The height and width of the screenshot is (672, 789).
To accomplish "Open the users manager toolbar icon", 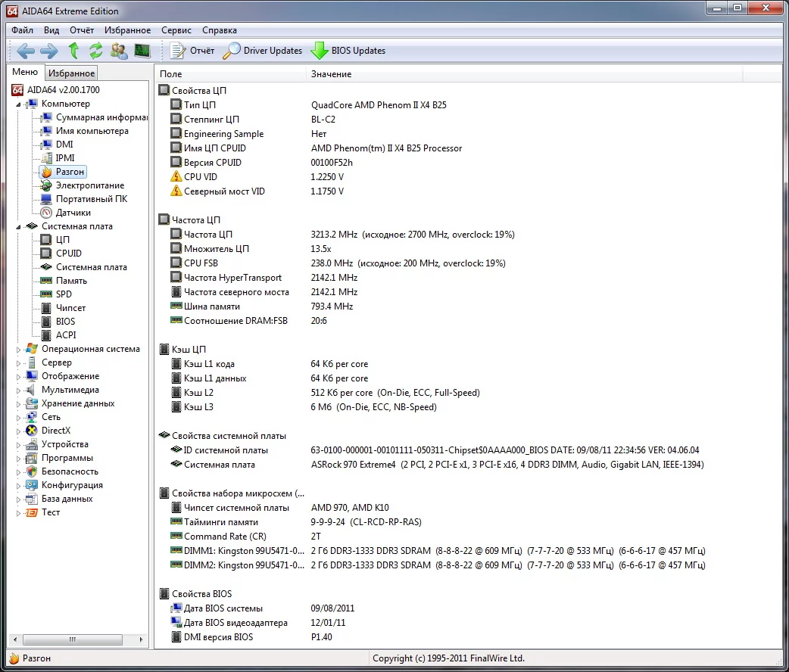I will pos(119,51).
